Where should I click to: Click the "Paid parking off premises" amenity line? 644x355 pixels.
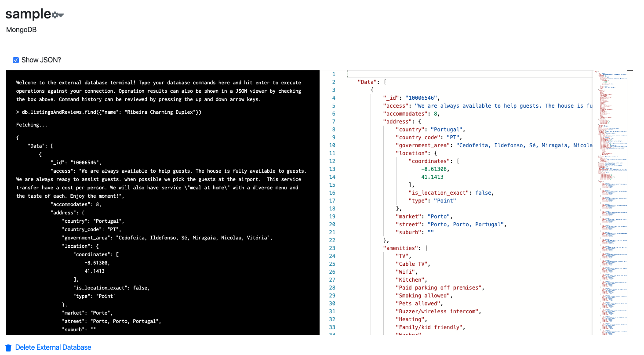pos(439,288)
